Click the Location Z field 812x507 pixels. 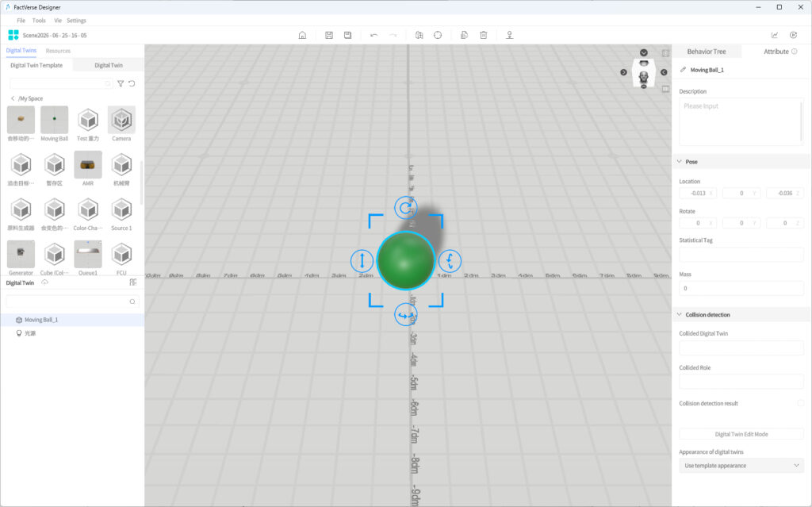(785, 194)
